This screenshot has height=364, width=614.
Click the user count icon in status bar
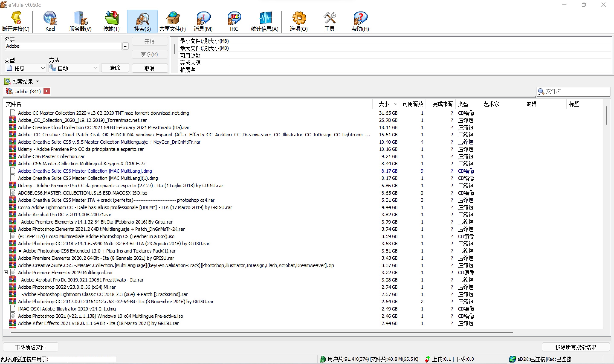point(323,359)
